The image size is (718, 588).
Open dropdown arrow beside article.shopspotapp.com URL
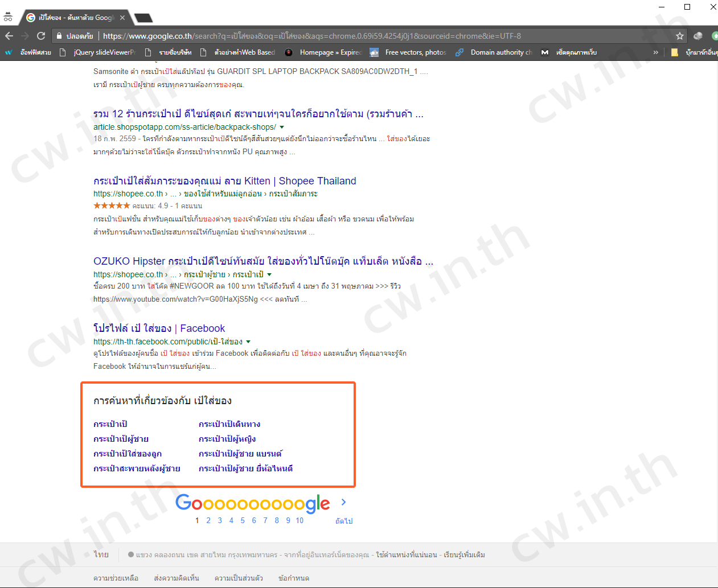[282, 128]
